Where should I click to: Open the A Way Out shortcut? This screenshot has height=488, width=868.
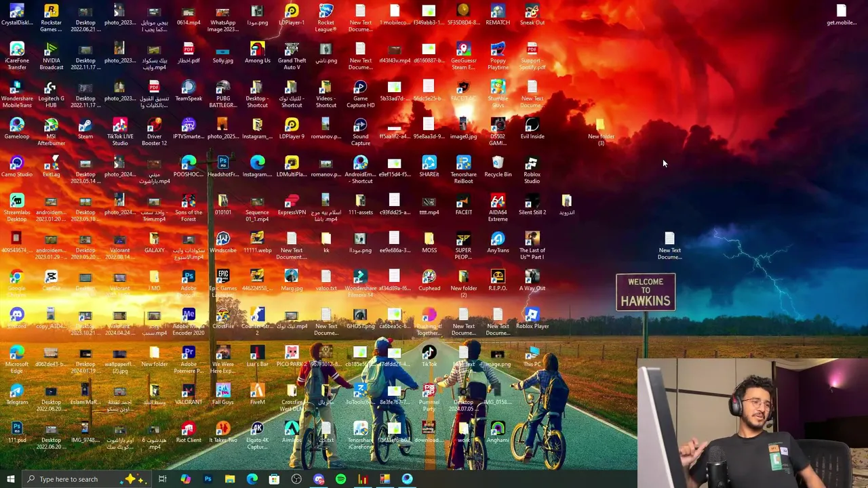click(x=532, y=280)
